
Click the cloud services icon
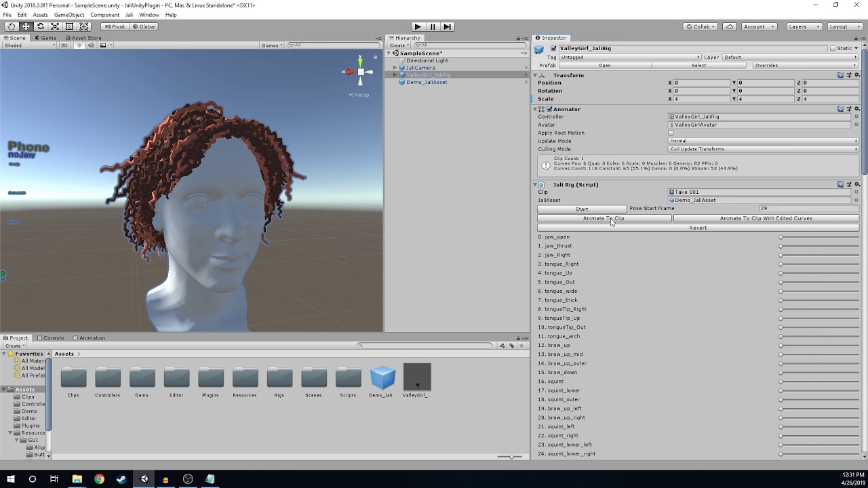(730, 26)
